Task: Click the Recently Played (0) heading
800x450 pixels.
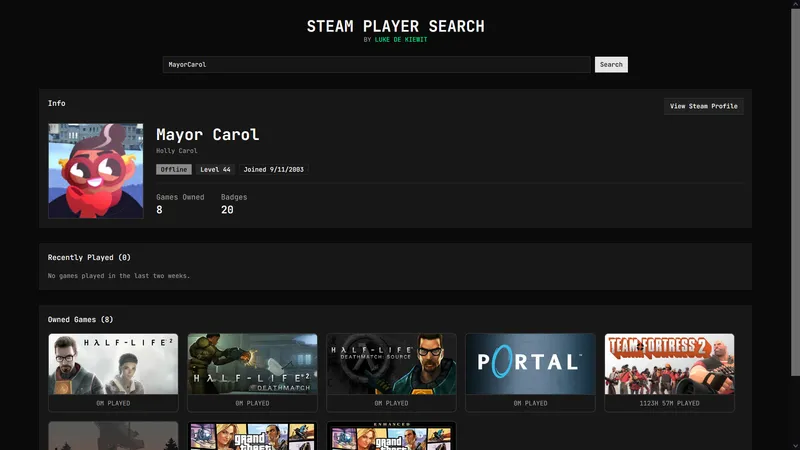Action: point(89,258)
